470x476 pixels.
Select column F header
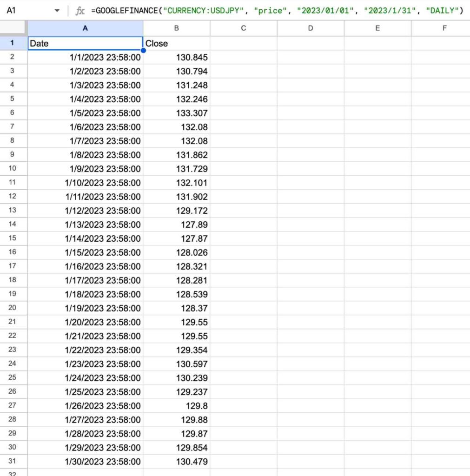click(x=444, y=28)
